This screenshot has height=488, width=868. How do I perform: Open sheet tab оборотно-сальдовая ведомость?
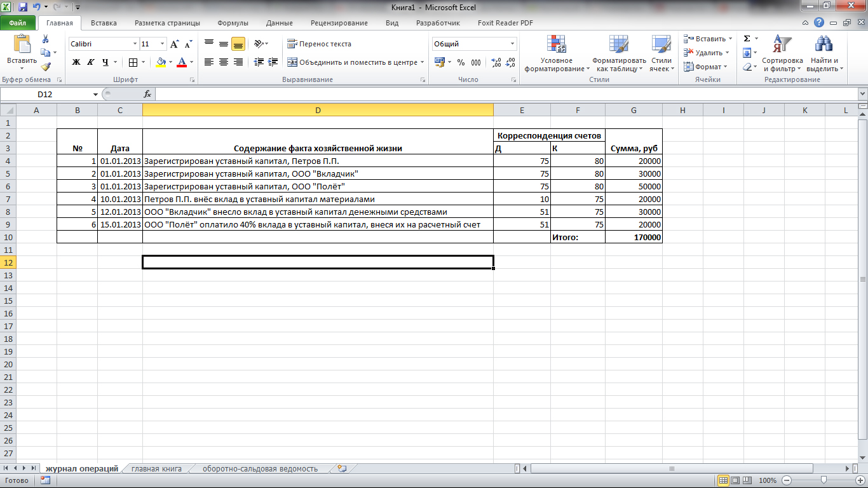(260, 469)
